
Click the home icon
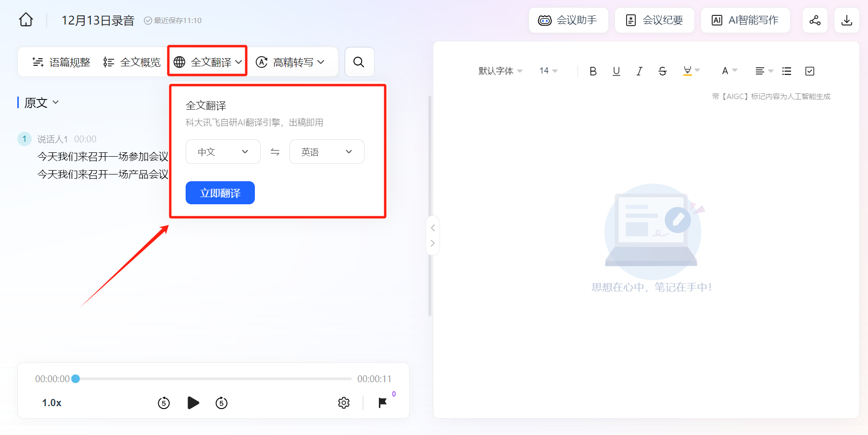[x=26, y=20]
